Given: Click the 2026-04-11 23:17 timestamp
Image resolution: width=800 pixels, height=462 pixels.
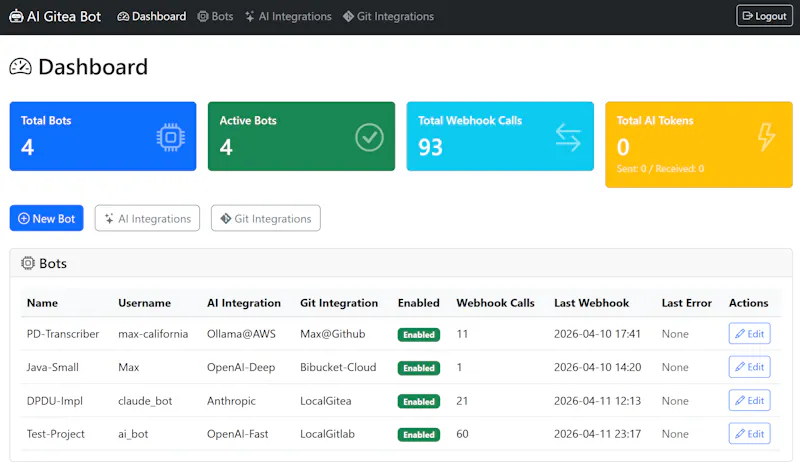Looking at the screenshot, I should pos(597,434).
